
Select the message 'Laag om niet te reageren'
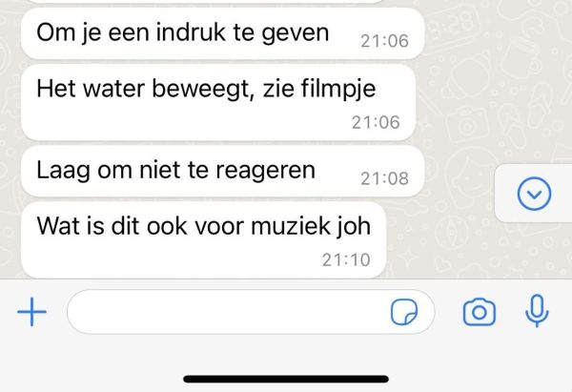pyautogui.click(x=223, y=172)
